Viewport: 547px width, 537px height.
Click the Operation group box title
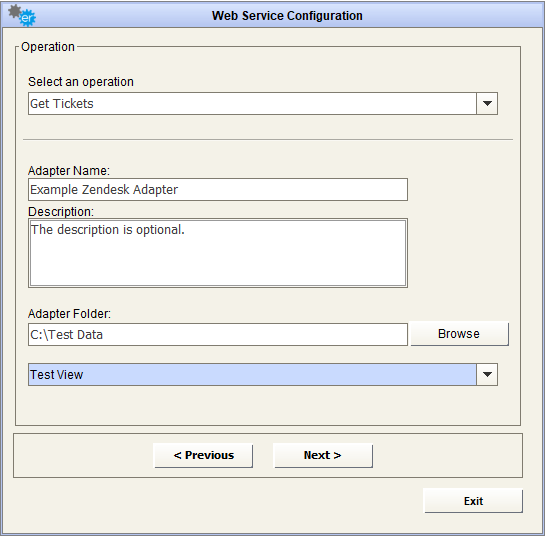48,47
